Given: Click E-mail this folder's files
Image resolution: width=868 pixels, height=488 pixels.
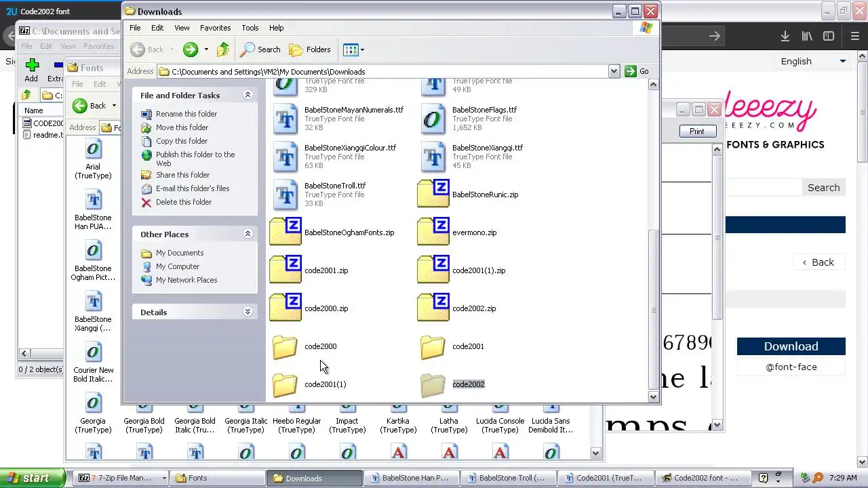Looking at the screenshot, I should (x=193, y=188).
